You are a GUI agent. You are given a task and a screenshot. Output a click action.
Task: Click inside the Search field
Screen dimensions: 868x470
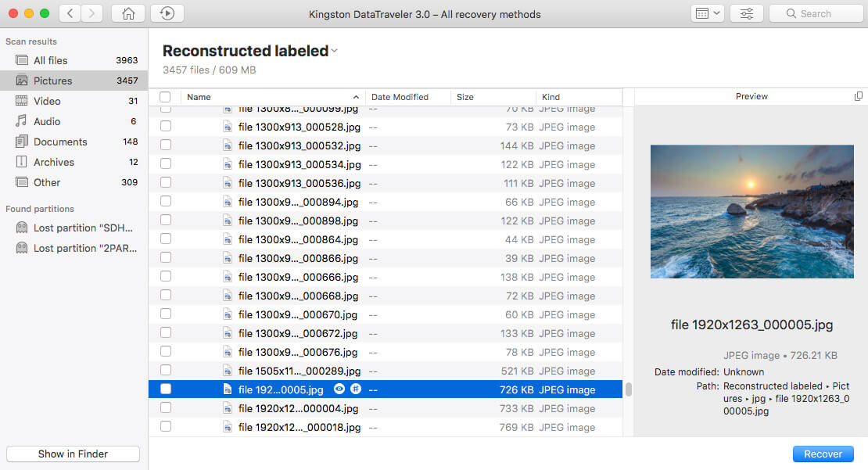point(816,13)
